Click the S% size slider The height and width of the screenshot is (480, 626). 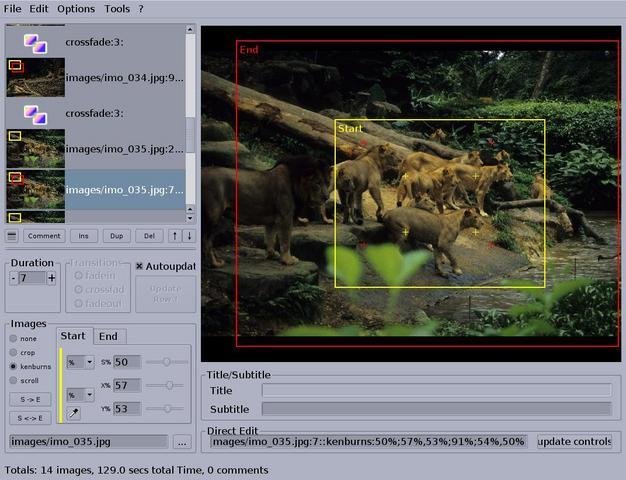(167, 362)
